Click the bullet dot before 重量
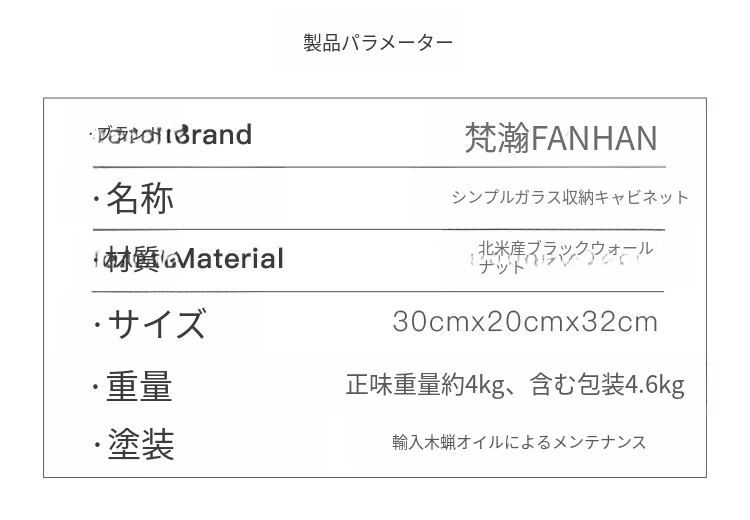Image resolution: width=750 pixels, height=520 pixels. [96, 386]
